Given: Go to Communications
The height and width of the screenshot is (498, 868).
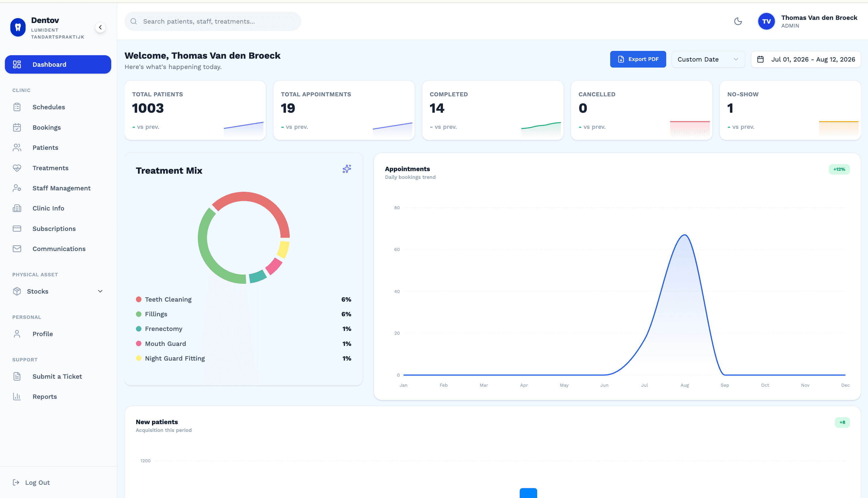Looking at the screenshot, I should coord(58,249).
